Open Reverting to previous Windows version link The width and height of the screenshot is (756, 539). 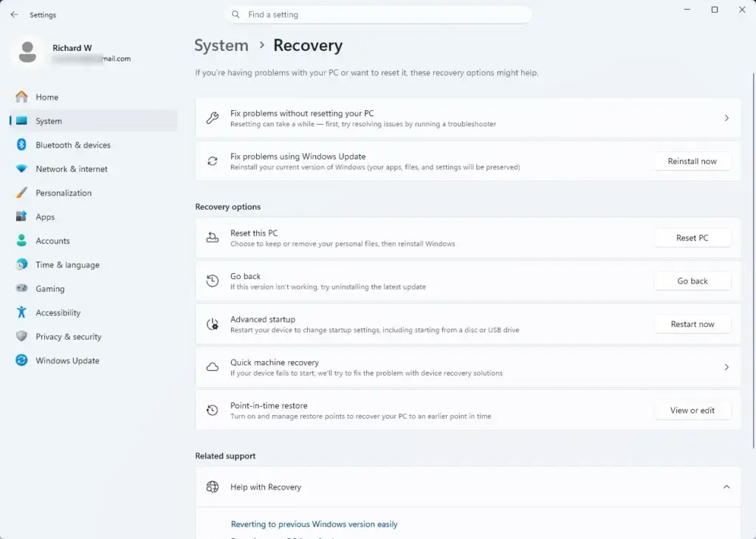click(314, 524)
